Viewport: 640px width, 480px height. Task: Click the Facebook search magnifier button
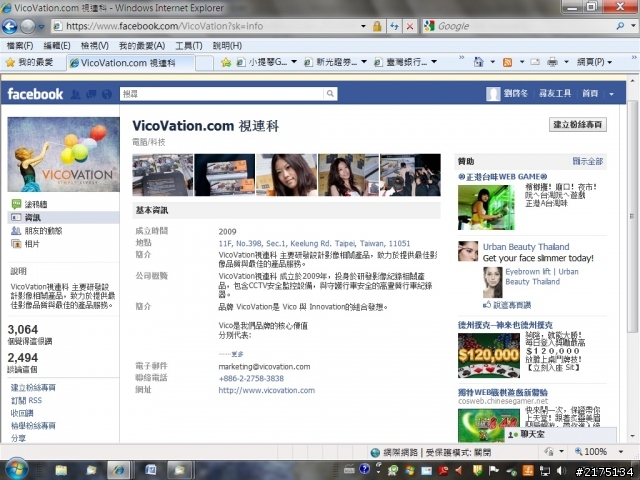click(x=330, y=94)
